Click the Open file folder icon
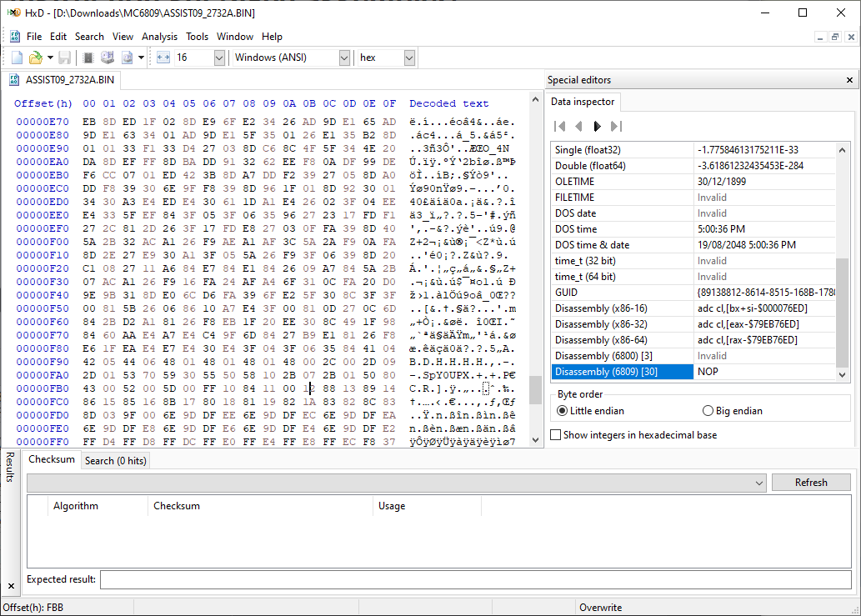This screenshot has width=861, height=616. coord(35,58)
